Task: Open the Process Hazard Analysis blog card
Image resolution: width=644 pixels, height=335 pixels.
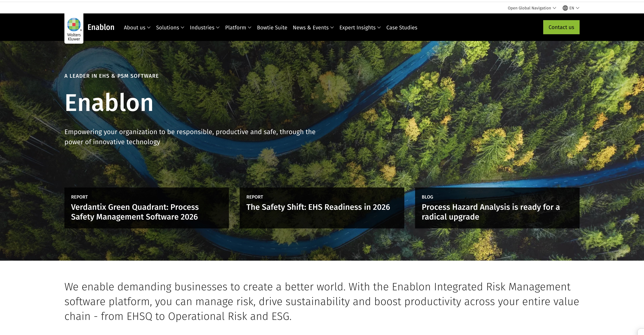Action: [497, 208]
